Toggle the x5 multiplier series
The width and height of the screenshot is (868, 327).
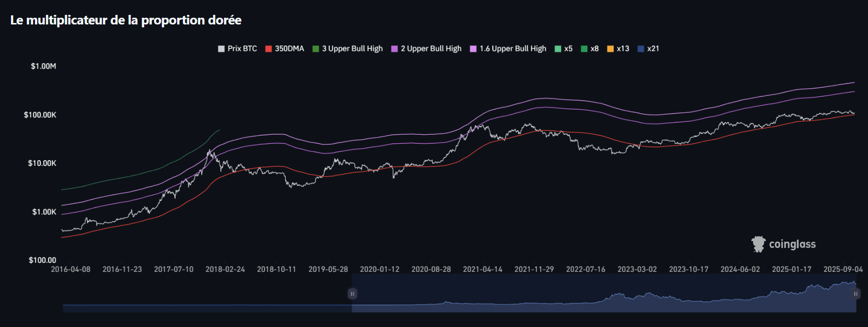[564, 48]
